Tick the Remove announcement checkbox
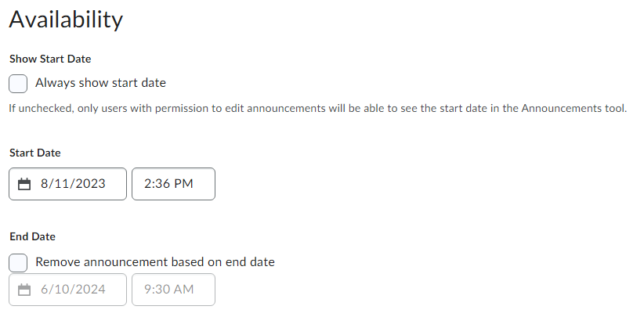This screenshot has width=644, height=317. [x=18, y=262]
